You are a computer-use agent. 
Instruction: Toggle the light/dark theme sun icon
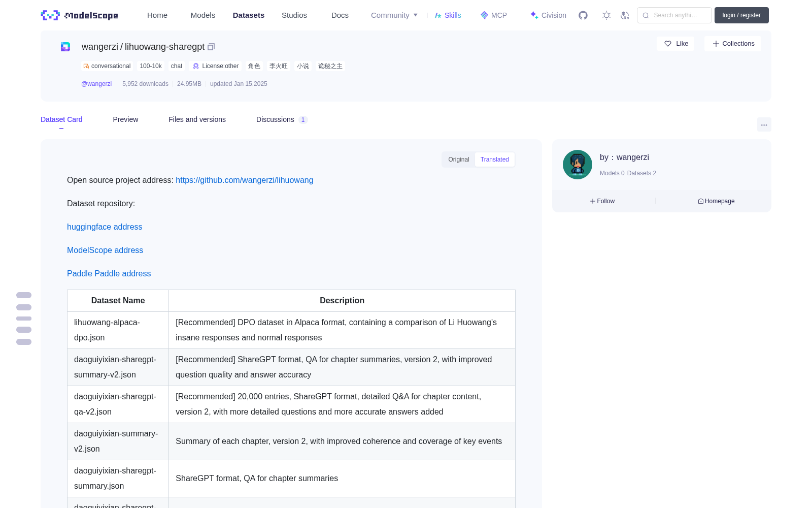tap(606, 15)
